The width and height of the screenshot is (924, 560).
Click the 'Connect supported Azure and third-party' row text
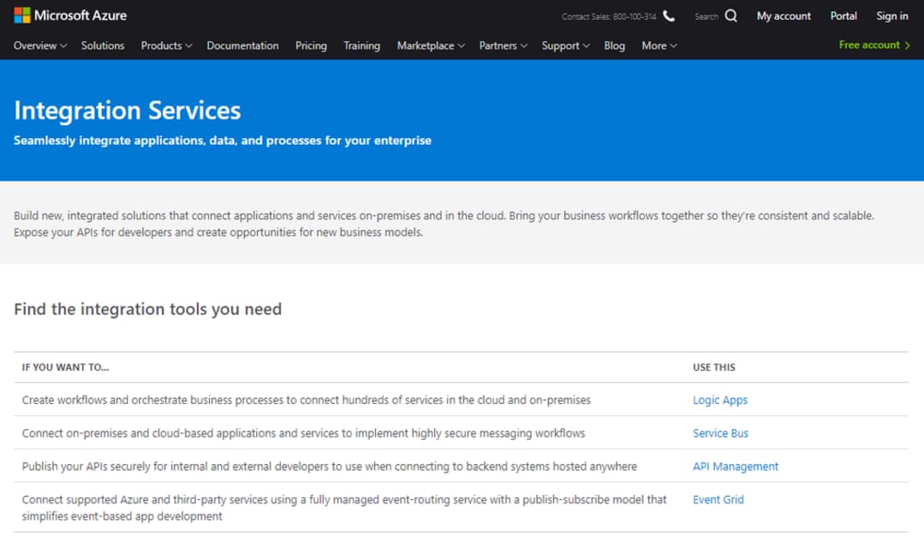pos(344,508)
